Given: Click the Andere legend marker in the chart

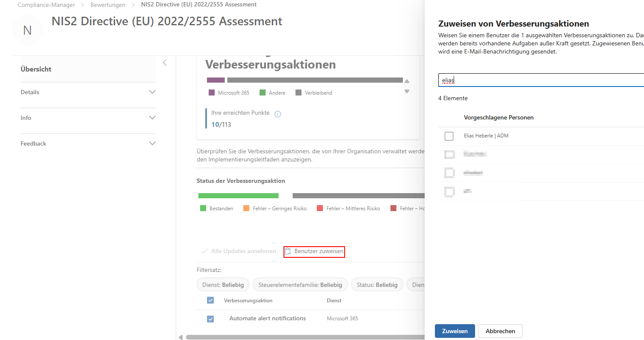Looking at the screenshot, I should tap(263, 92).
